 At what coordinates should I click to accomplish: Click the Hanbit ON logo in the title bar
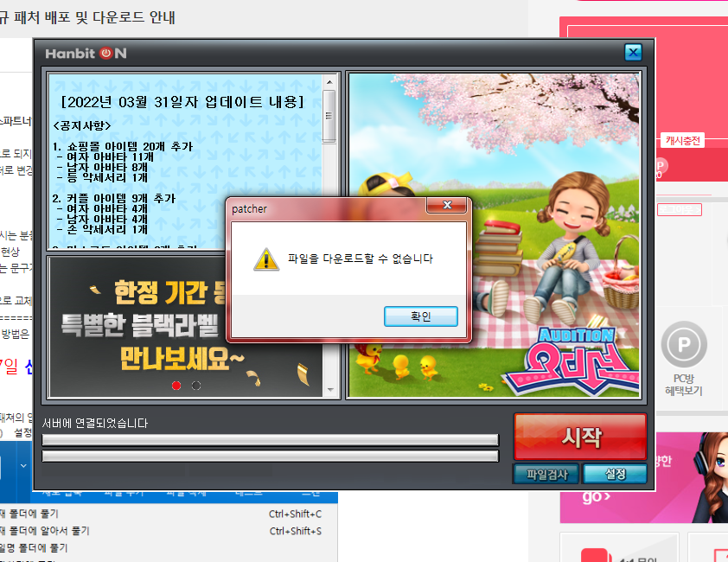(86, 54)
